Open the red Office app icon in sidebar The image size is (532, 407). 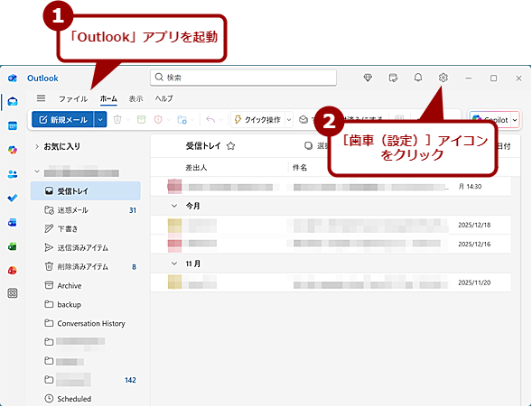(13, 271)
